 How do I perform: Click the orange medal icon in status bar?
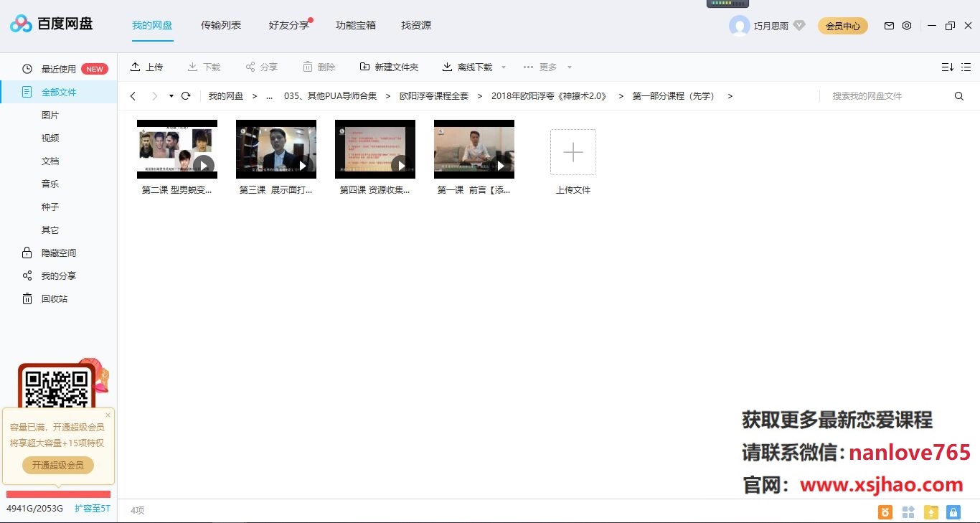click(x=886, y=512)
